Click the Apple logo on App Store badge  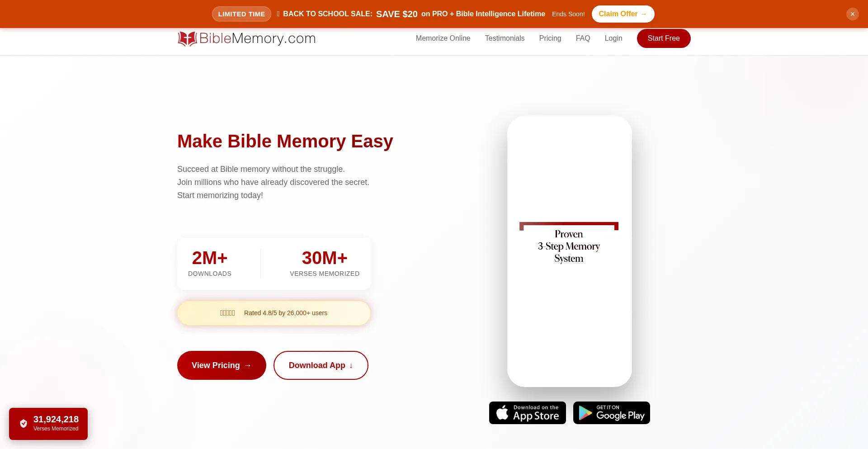502,413
